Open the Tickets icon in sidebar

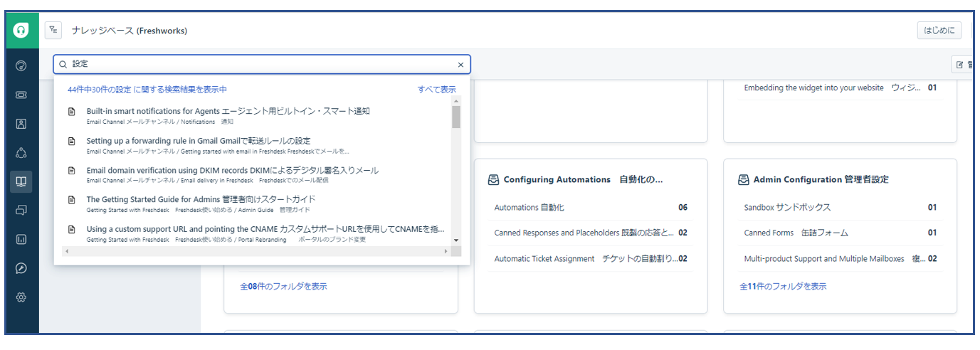click(x=21, y=95)
